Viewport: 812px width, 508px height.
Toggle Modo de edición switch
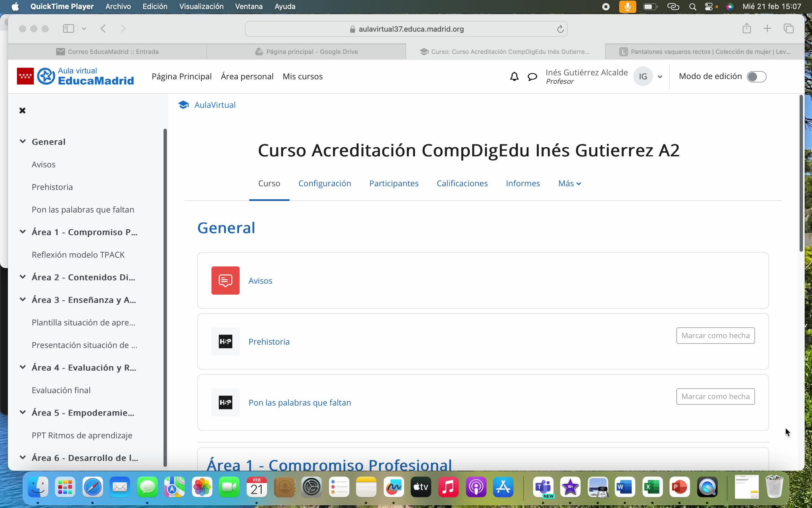pyautogui.click(x=756, y=76)
